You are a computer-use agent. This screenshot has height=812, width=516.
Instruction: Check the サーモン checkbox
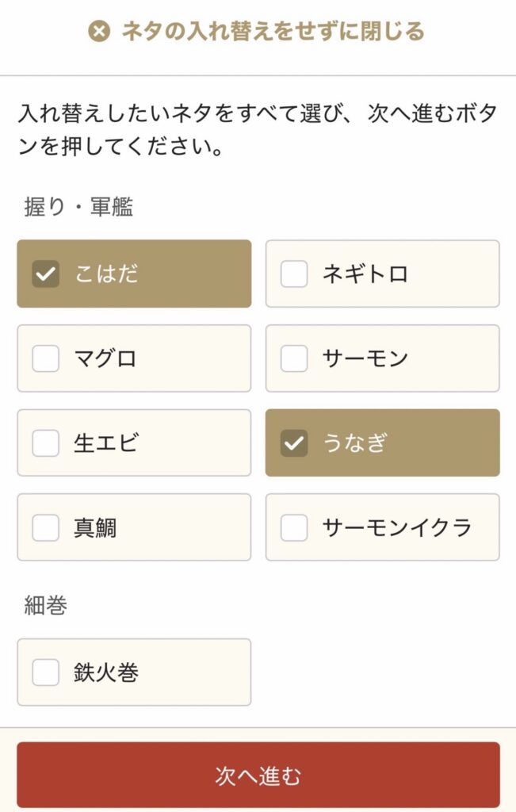(294, 358)
